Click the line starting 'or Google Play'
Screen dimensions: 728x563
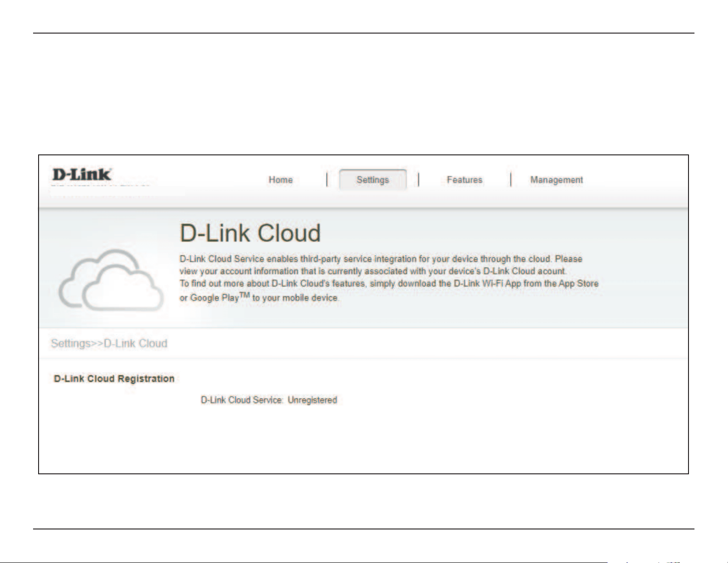pos(259,297)
